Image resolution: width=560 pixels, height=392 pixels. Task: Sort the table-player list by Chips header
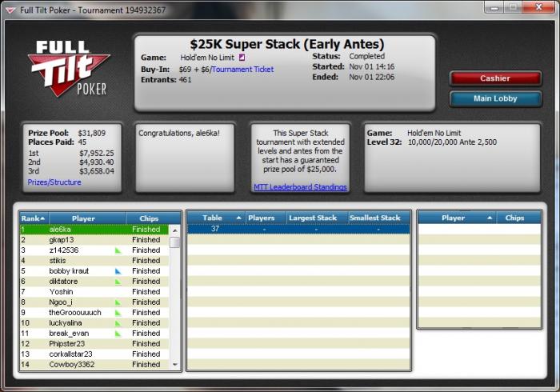[x=519, y=218]
